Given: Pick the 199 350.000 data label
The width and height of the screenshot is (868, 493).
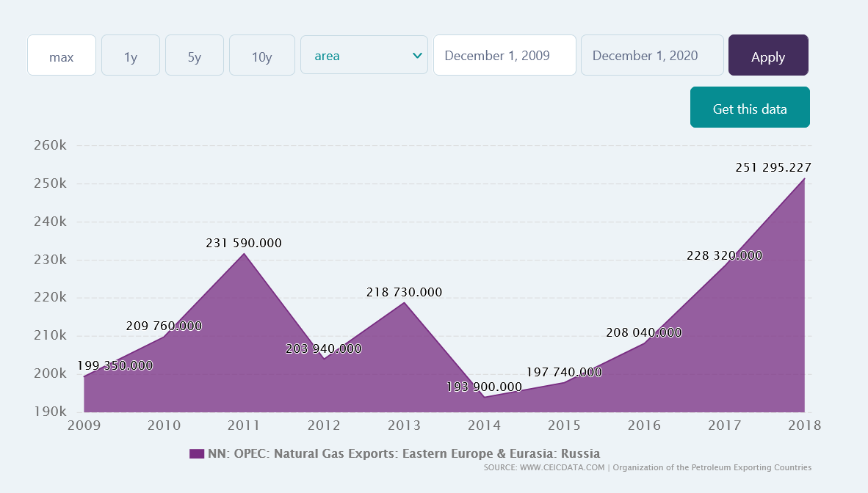Looking at the screenshot, I should point(115,365).
